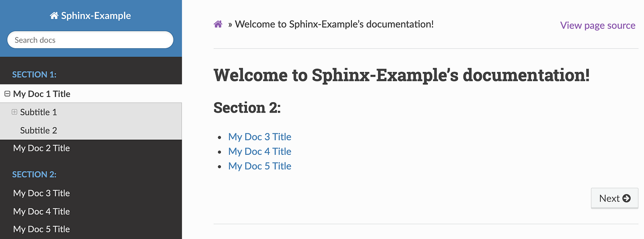644x239 pixels.
Task: Follow the My Doc 4 Title content link
Action: coord(259,151)
